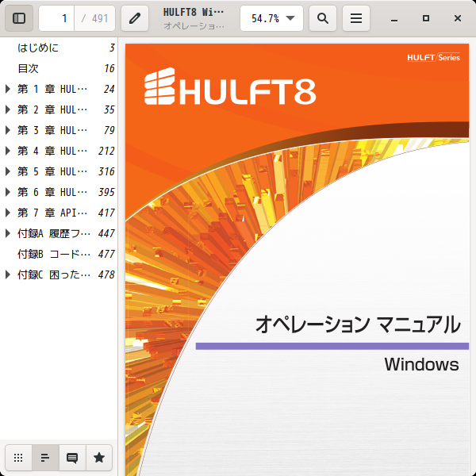Expand the 付録A outline entry
Viewport: 476px width, 476px height.
8,233
